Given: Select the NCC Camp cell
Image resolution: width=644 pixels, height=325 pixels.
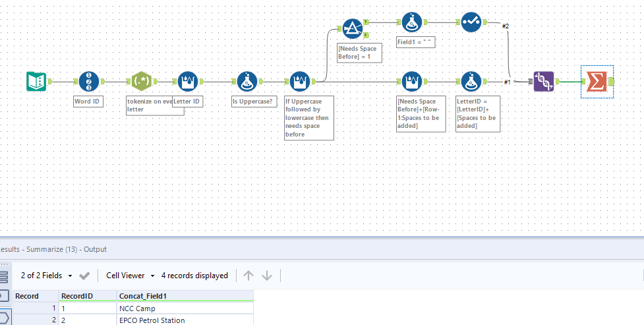Looking at the screenshot, I should tap(185, 308).
